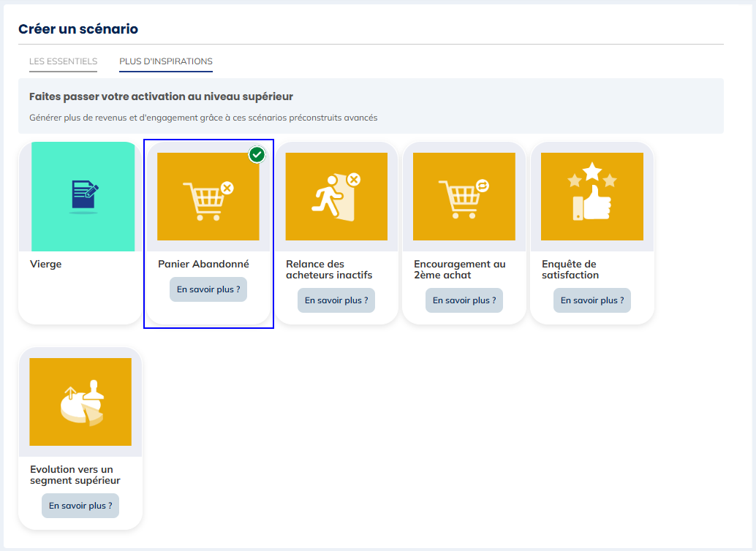Click the Panier Abandonné cart icon
Viewport: 756px width, 551px height.
(208, 197)
